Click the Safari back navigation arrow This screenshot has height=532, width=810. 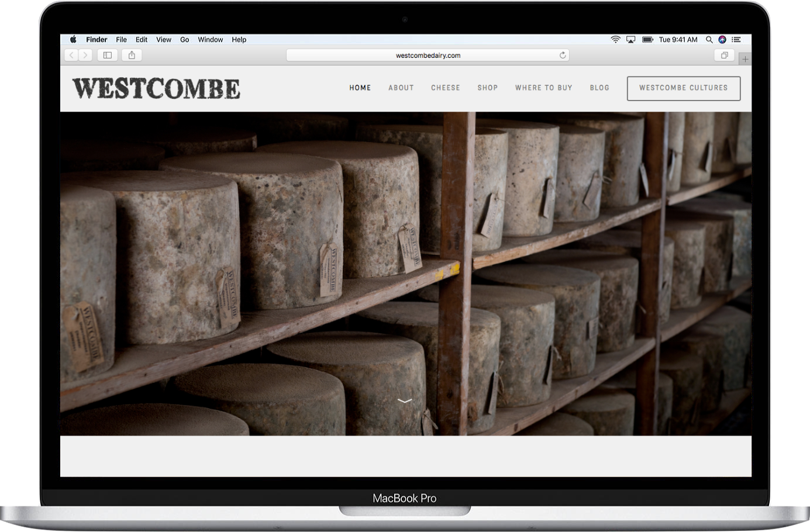pos(70,54)
